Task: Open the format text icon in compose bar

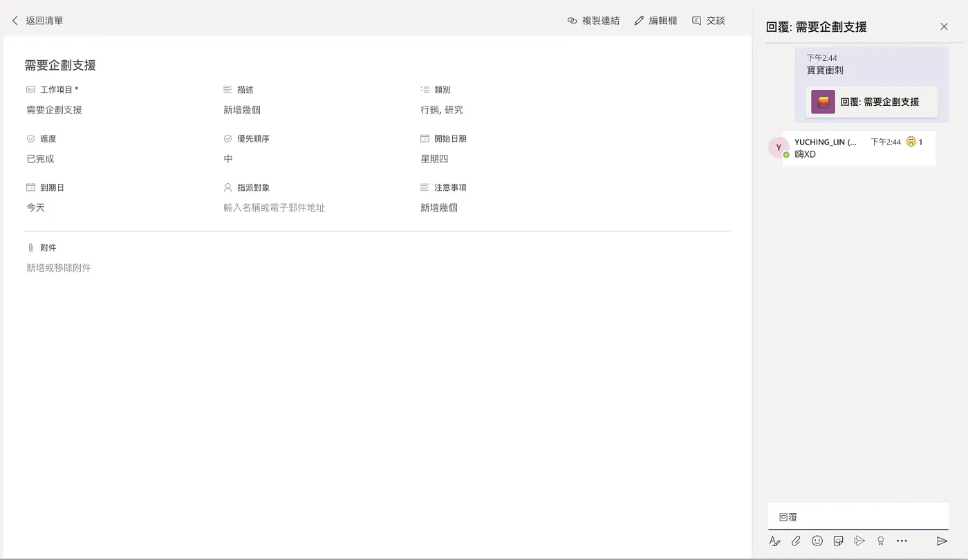Action: coord(775,541)
